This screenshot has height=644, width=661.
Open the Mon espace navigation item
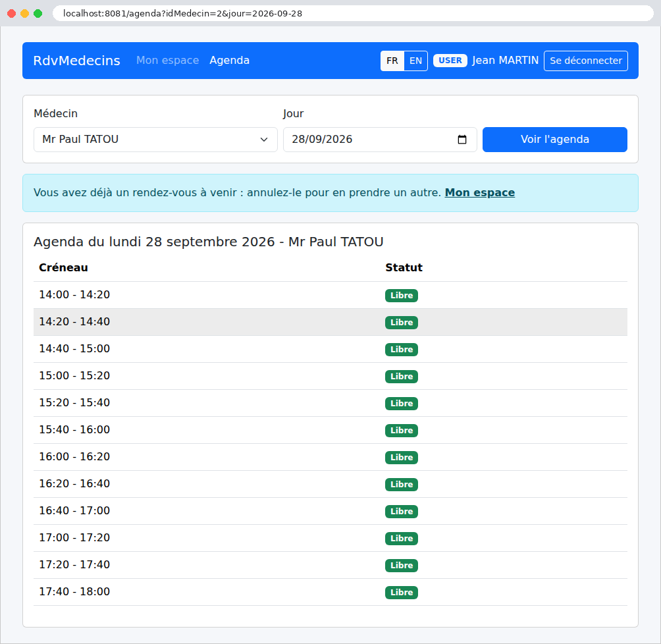tap(167, 61)
